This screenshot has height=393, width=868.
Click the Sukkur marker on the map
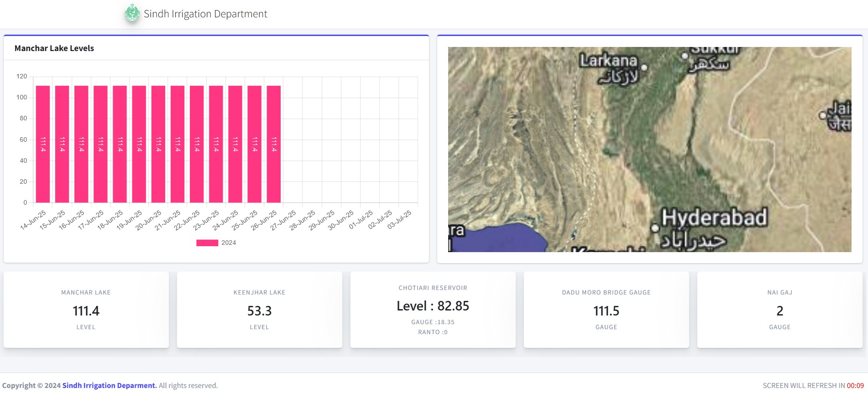click(684, 56)
